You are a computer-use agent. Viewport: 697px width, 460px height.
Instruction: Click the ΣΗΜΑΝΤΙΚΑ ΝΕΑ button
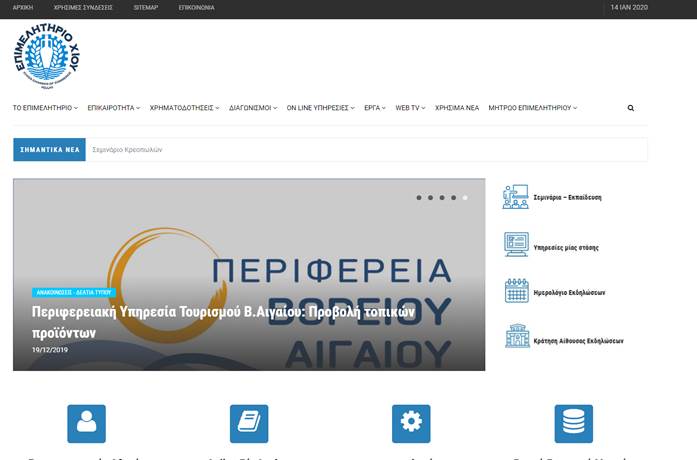(x=49, y=150)
